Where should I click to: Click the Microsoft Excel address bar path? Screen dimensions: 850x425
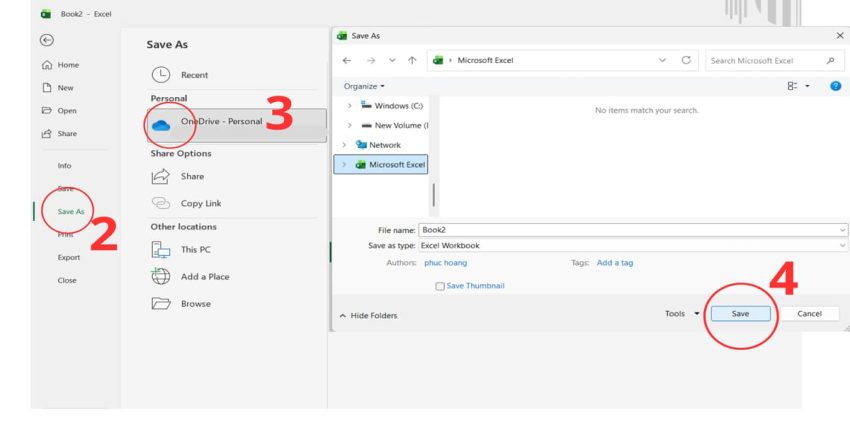(x=485, y=60)
